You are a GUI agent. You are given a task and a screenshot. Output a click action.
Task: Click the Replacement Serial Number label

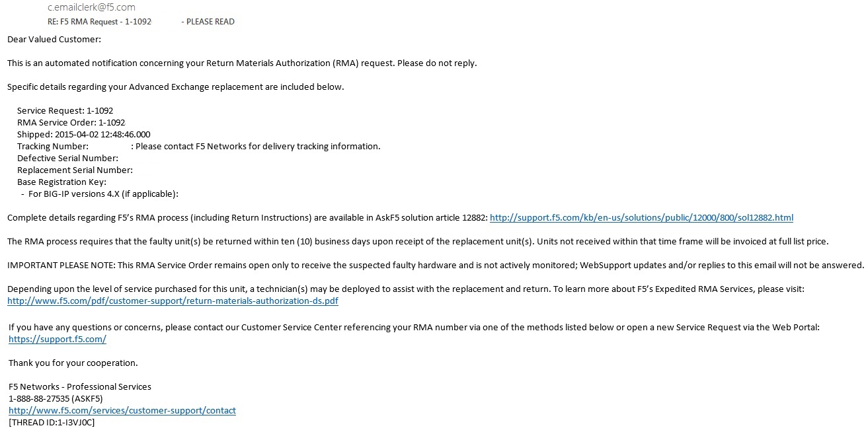tap(75, 170)
